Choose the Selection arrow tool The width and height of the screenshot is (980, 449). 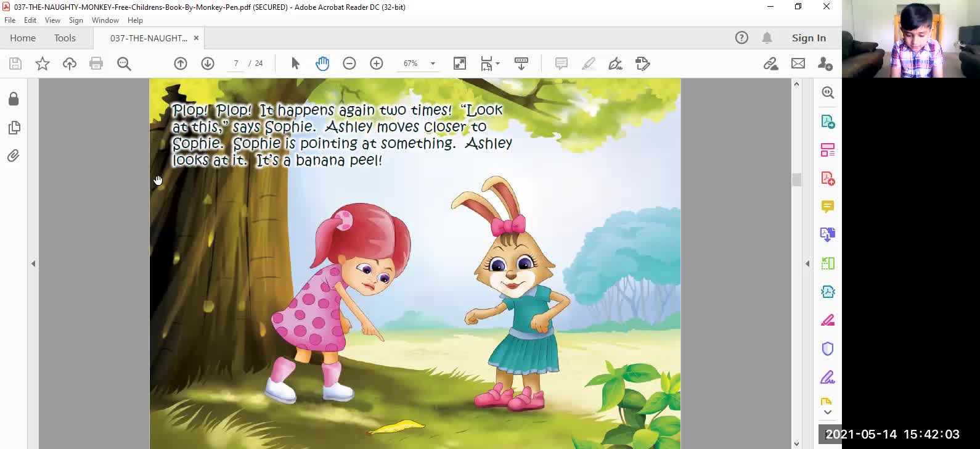tap(295, 64)
